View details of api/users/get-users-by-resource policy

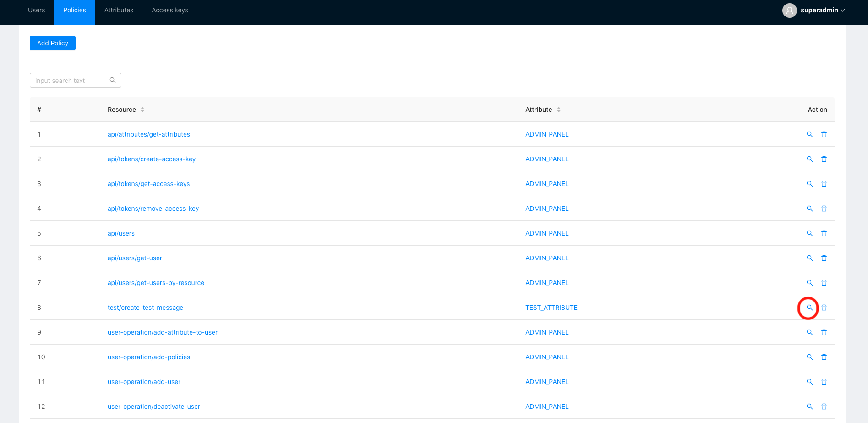(x=810, y=283)
